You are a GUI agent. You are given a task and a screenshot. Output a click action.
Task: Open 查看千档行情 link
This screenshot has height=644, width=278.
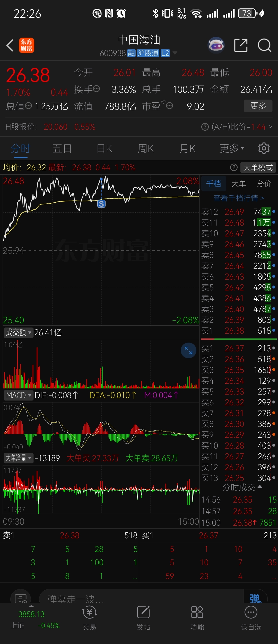239,198
